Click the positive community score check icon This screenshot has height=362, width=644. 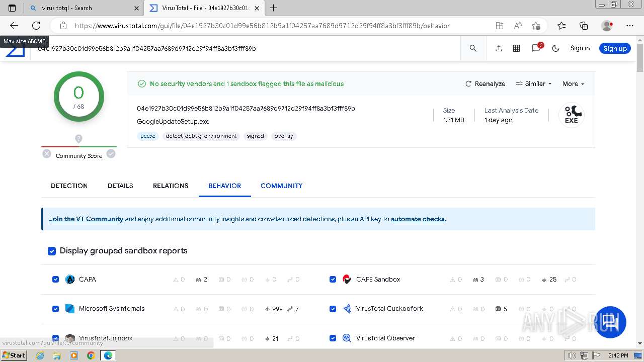click(x=111, y=154)
